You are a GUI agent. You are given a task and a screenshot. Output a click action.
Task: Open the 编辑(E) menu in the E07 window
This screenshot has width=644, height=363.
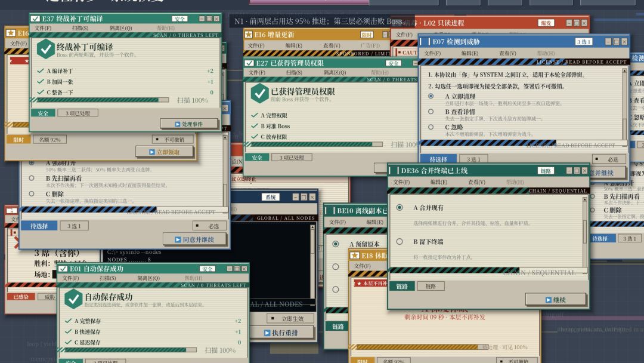[x=469, y=53]
